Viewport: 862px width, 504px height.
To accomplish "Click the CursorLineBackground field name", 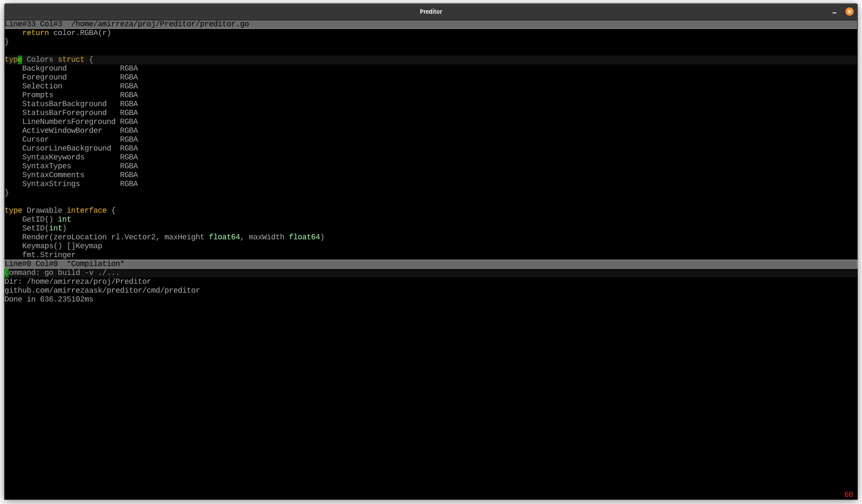I will point(66,148).
